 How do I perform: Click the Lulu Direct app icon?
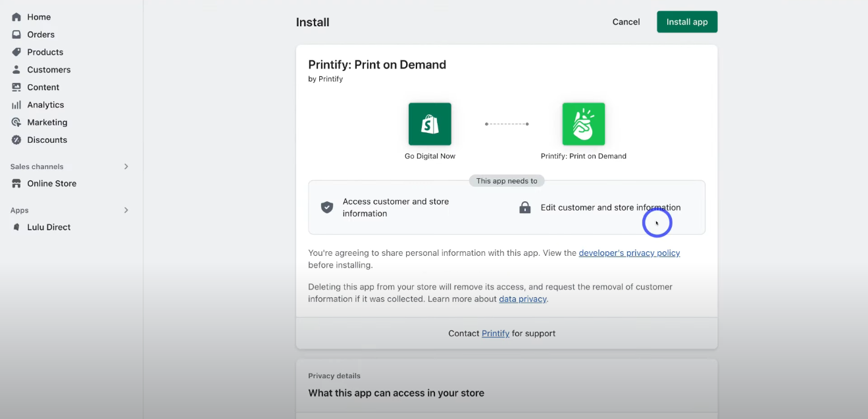click(16, 227)
